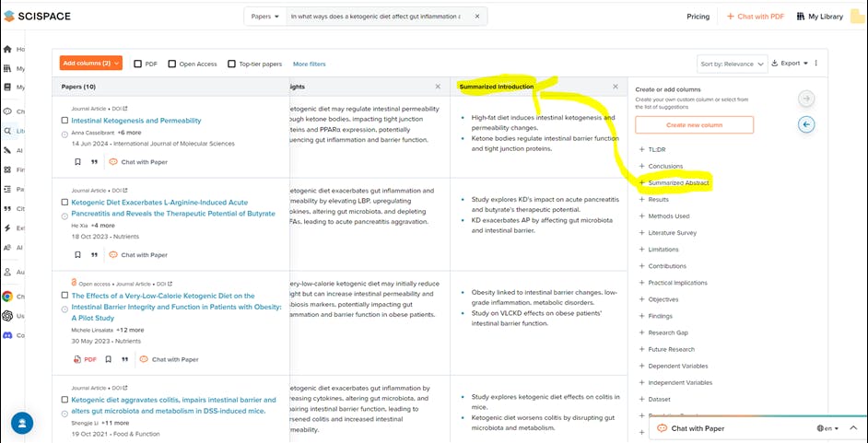Remove the Summarized Introduction column
This screenshot has width=868, height=443.
pyautogui.click(x=615, y=87)
